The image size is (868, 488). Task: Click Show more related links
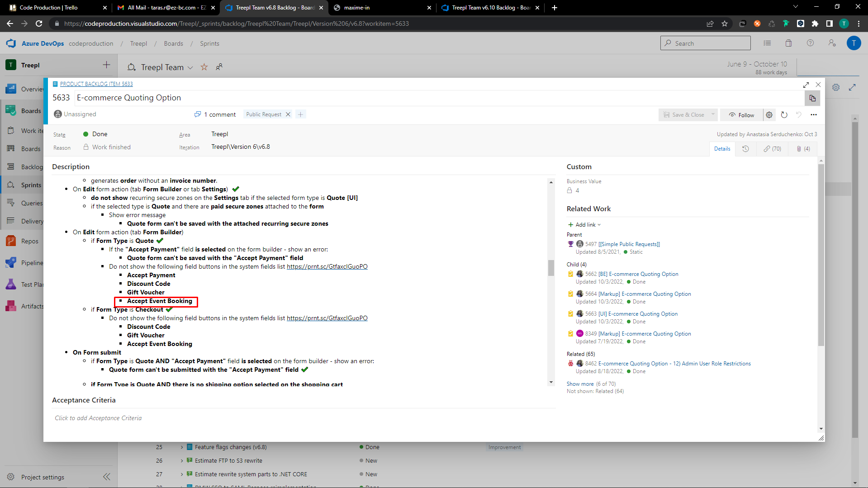click(580, 384)
